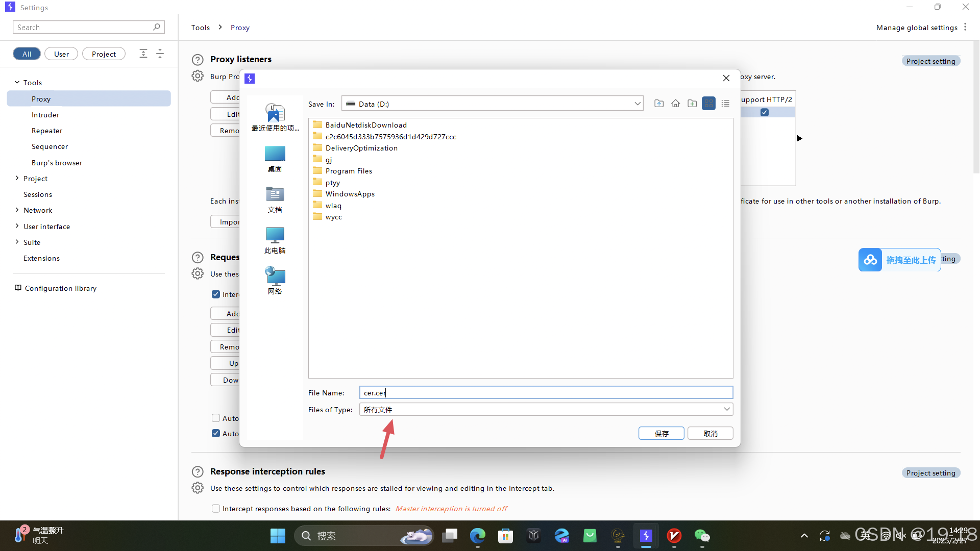Image resolution: width=980 pixels, height=551 pixels.
Task: Select the User settings filter tab
Action: [x=61, y=54]
